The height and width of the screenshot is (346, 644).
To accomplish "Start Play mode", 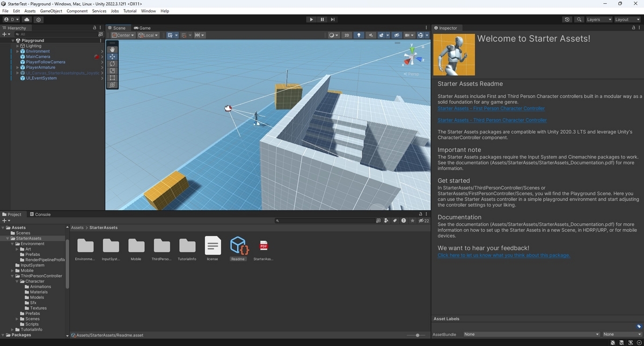I will pos(311,19).
